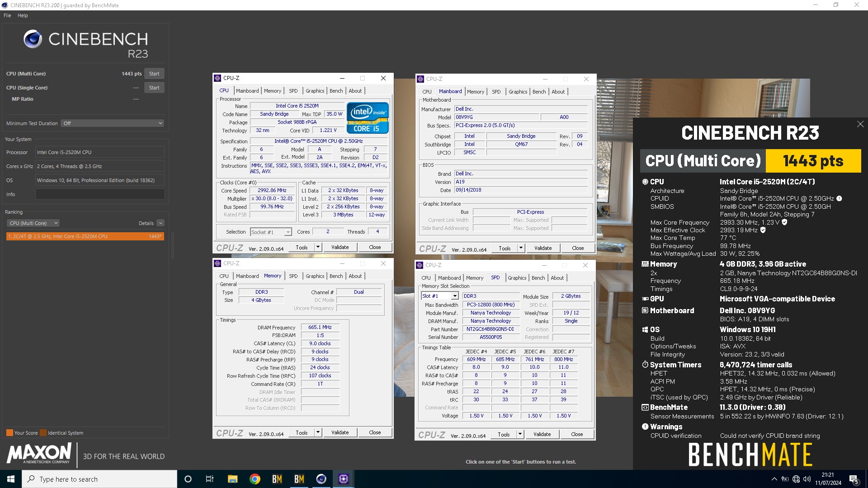Expand Tools arrow in bottom-right CPU-Z
The image size is (868, 488).
click(520, 434)
